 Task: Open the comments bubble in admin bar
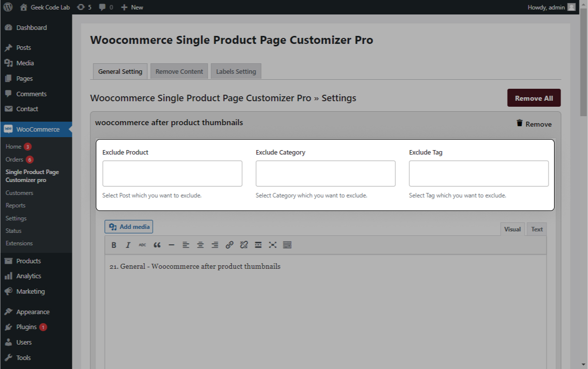(x=106, y=7)
